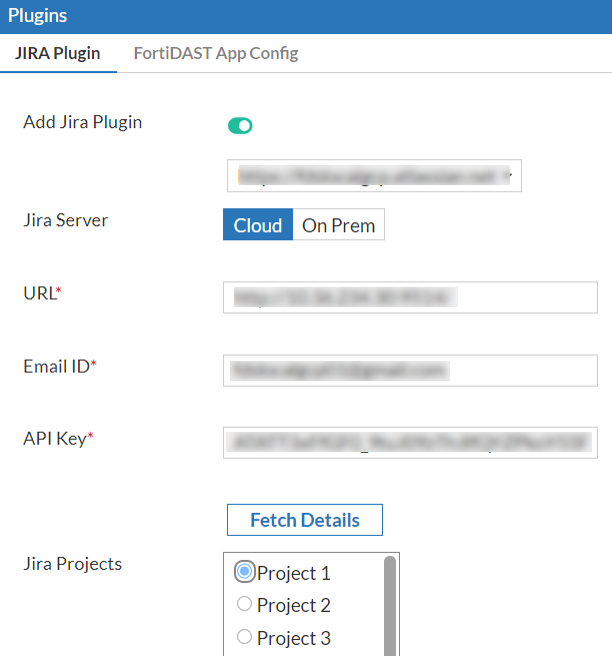Open the FortiDAST App Config tab

pyautogui.click(x=216, y=53)
